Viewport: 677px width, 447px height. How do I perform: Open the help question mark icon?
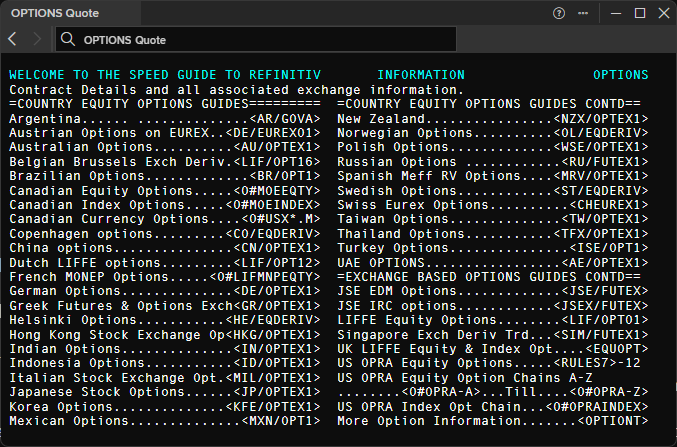tap(559, 13)
